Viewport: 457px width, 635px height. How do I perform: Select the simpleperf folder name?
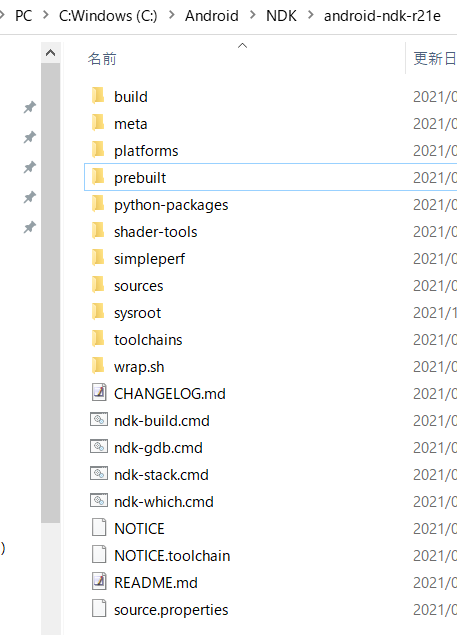pyautogui.click(x=149, y=259)
